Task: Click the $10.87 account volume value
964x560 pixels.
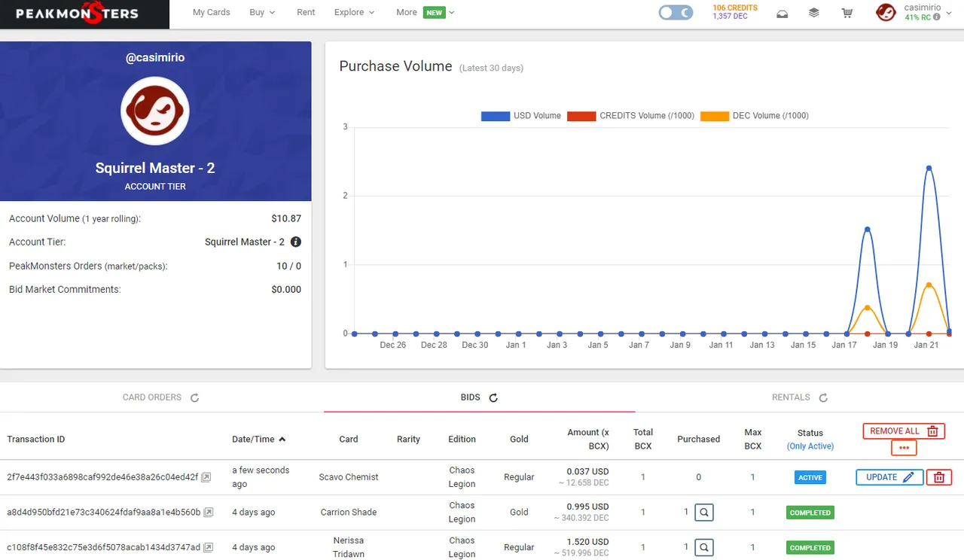Action: pos(286,218)
